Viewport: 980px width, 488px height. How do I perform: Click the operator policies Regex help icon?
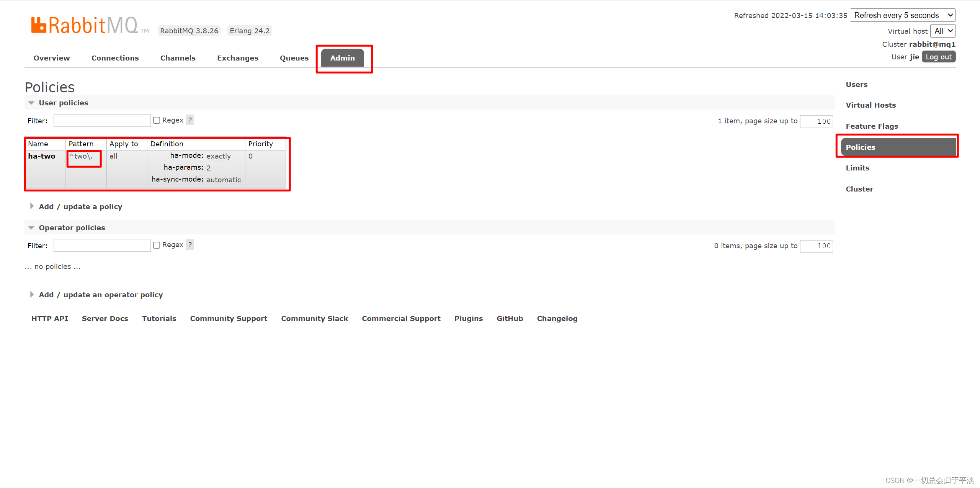[190, 244]
